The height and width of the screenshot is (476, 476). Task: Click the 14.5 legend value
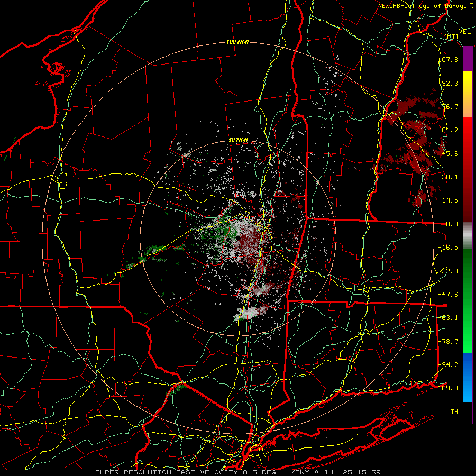tap(450, 200)
